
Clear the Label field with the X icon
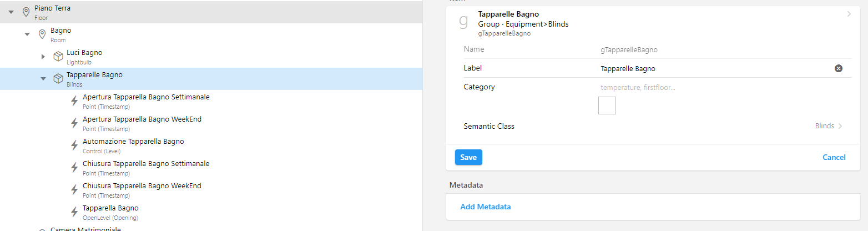[x=839, y=68]
